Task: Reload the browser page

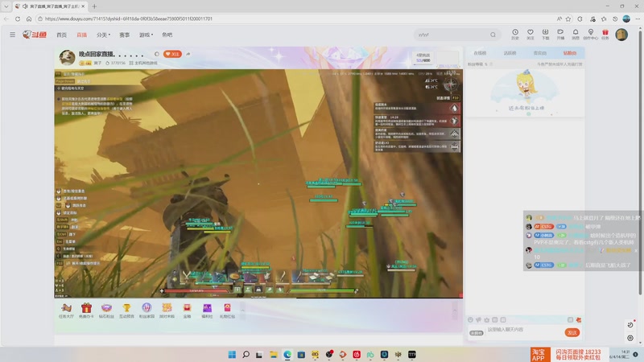Action: click(17, 19)
